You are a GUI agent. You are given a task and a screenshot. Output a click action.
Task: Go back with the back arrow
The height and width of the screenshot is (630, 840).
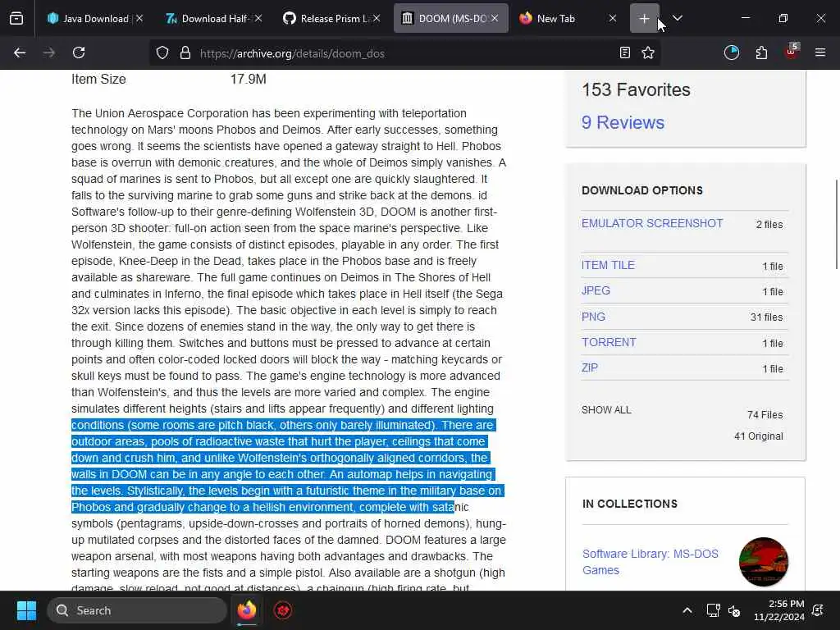point(20,53)
